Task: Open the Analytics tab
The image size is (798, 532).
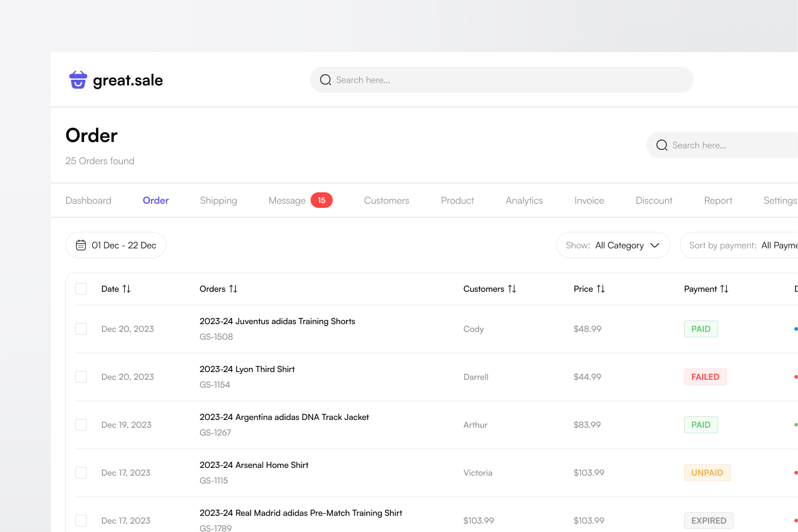Action: point(524,201)
